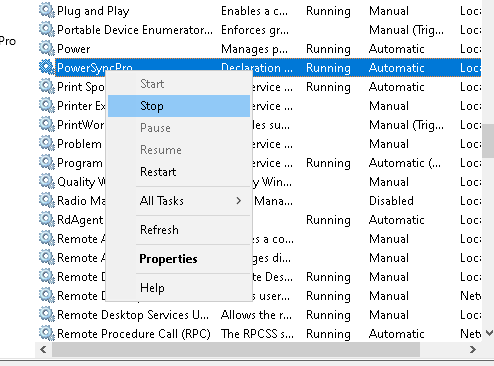
Task: Click the Program Compatibility service's Automatic (... startup type
Action: 405,163
